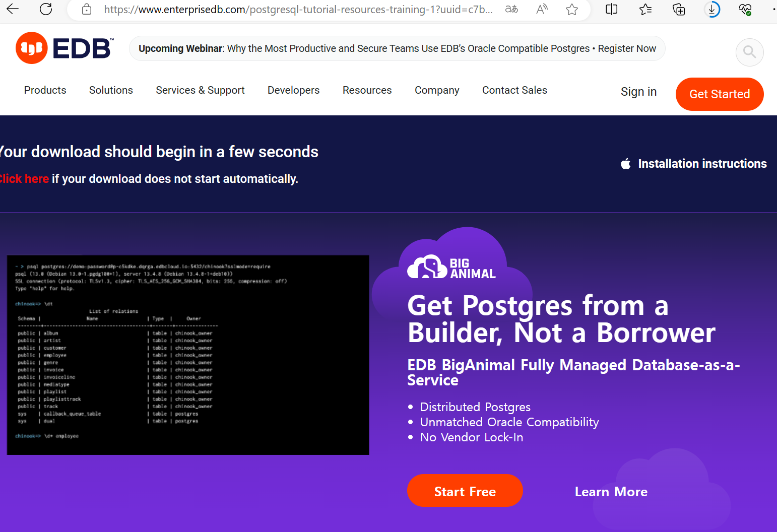The image size is (777, 532).
Task: Click 'EDB BigAnimal Fully Managed Database-as-a-Service' text
Action: 573,372
